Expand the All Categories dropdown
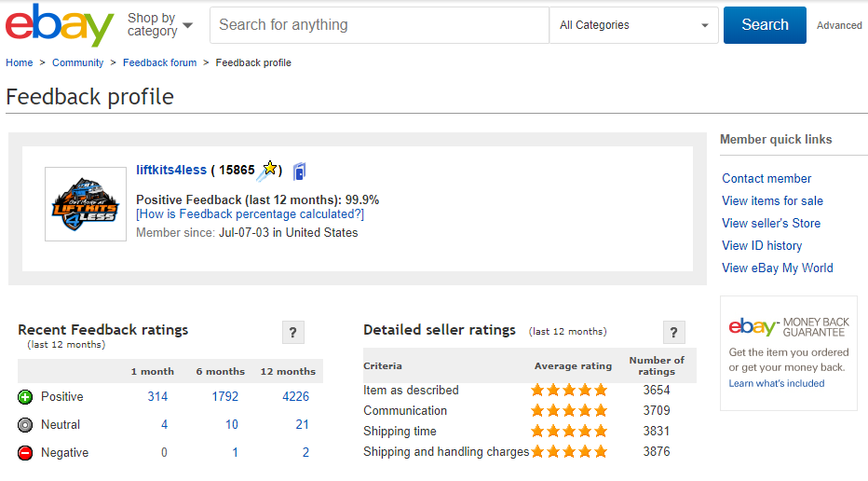Viewport: 868px width, 481px height. [634, 25]
